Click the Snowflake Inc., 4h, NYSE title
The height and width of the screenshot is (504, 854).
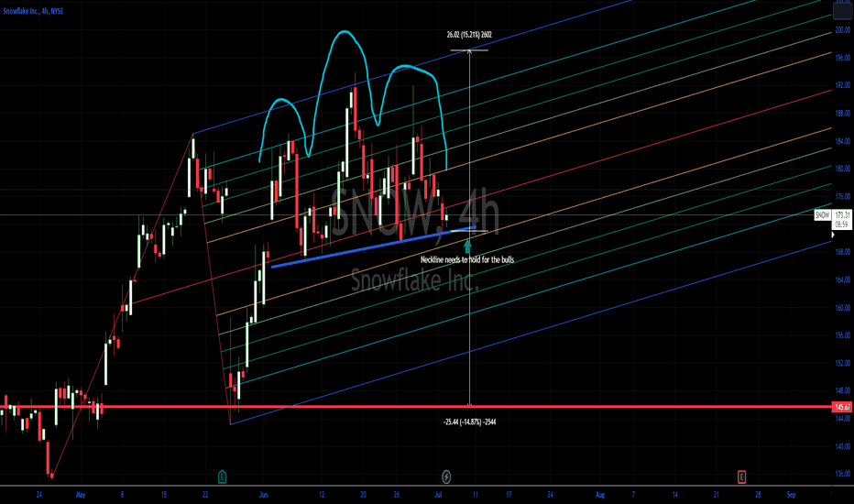33,11
